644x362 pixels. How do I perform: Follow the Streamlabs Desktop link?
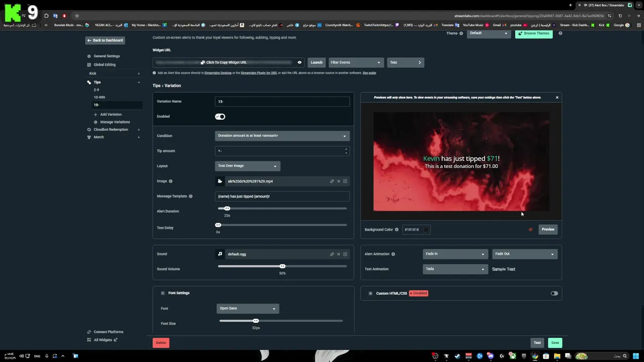[x=218, y=73]
